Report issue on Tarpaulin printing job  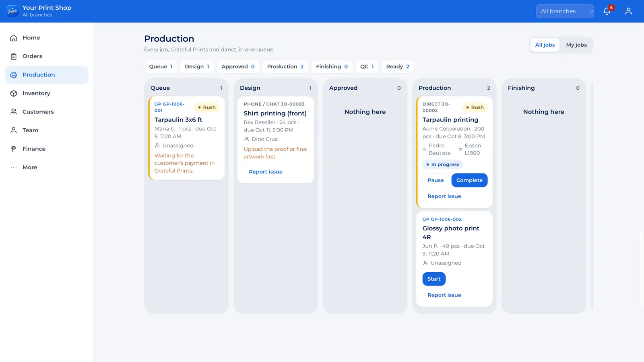pos(444,196)
